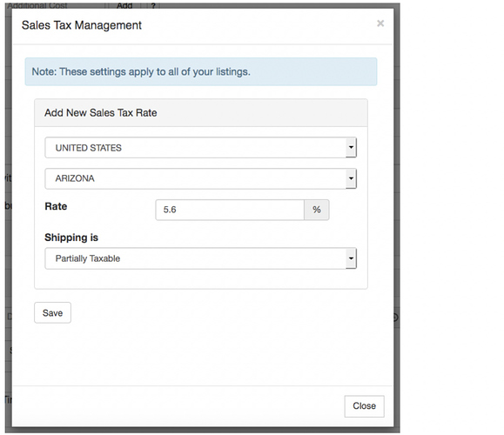Click the Rate label
The image size is (504, 435).
point(56,206)
